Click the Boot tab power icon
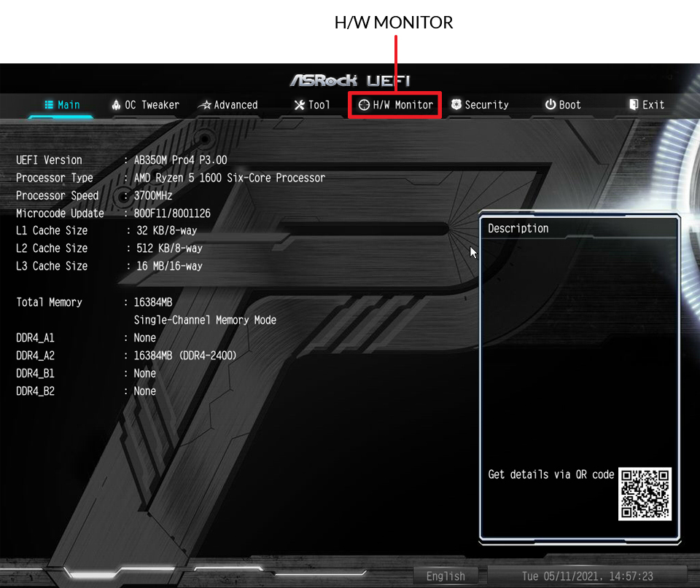Screen dimensions: 700x588 point(551,105)
